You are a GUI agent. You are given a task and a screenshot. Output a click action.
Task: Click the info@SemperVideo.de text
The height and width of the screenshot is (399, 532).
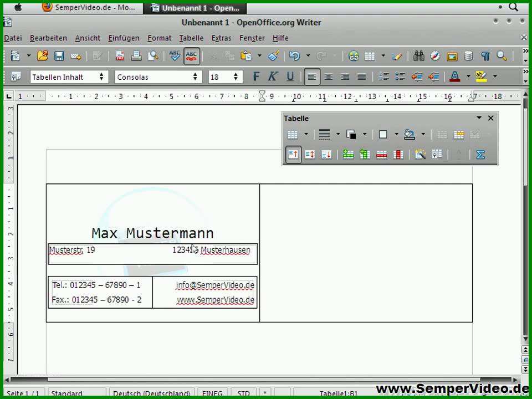[x=215, y=285]
